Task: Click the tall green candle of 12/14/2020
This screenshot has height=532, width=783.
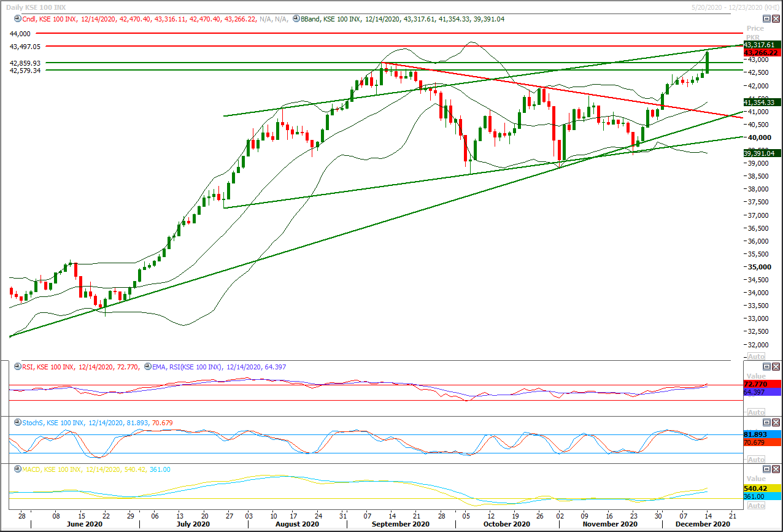Action: [708, 63]
